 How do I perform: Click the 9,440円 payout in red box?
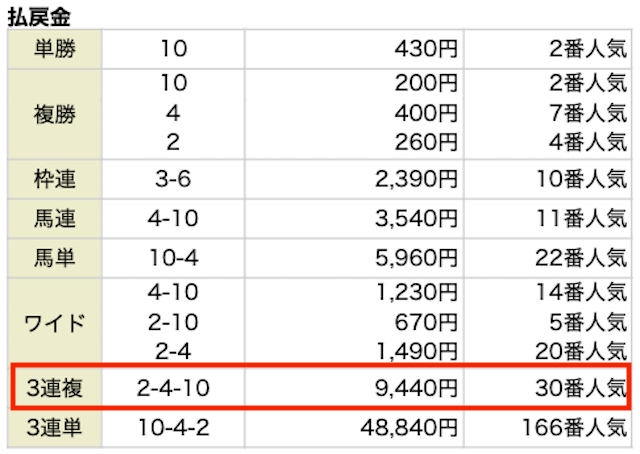410,388
